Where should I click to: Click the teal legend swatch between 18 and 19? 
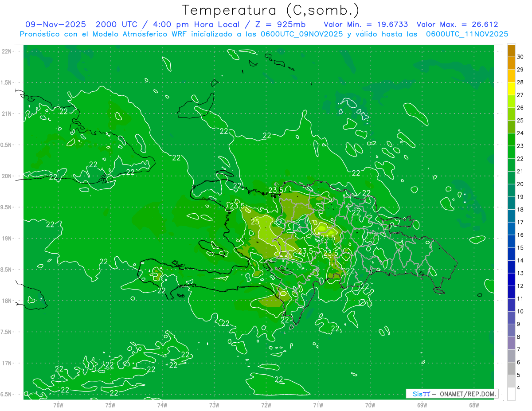(x=511, y=203)
